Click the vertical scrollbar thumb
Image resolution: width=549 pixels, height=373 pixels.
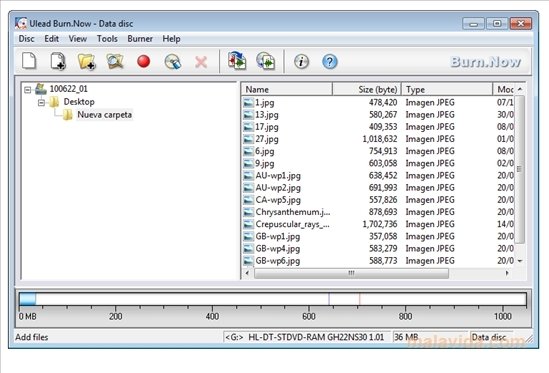[520, 170]
